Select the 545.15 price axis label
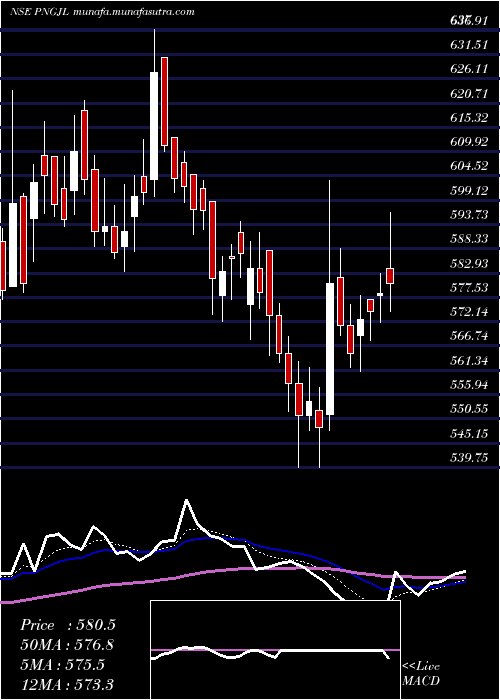Image resolution: width=500 pixels, height=700 pixels. point(469,433)
